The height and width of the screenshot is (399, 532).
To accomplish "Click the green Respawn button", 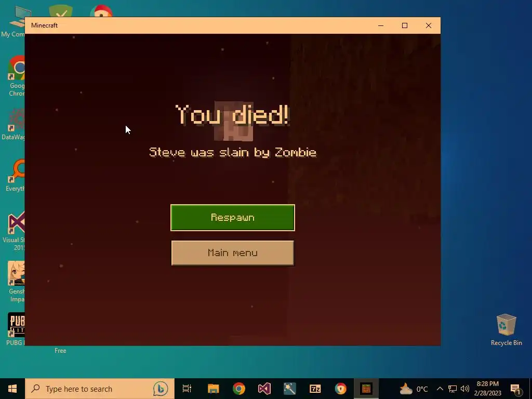I will [232, 218].
